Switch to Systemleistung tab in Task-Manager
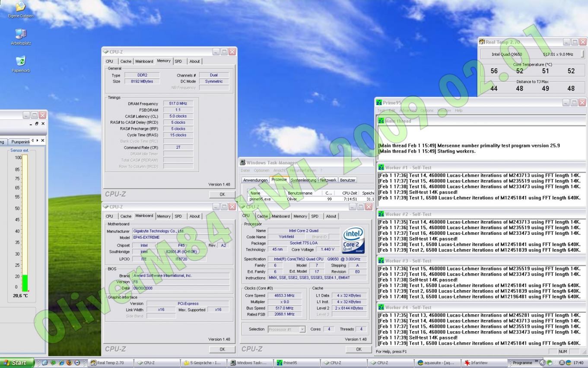 click(303, 180)
